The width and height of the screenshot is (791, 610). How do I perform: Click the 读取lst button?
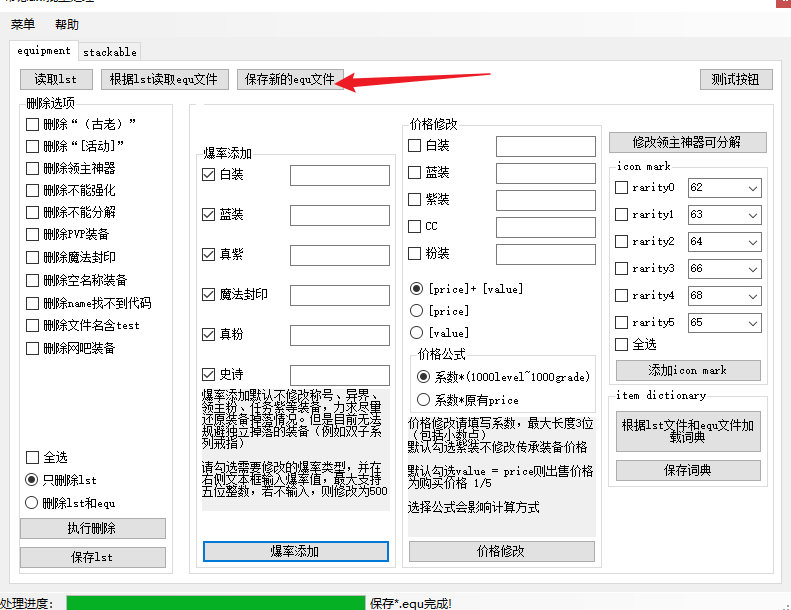point(56,79)
